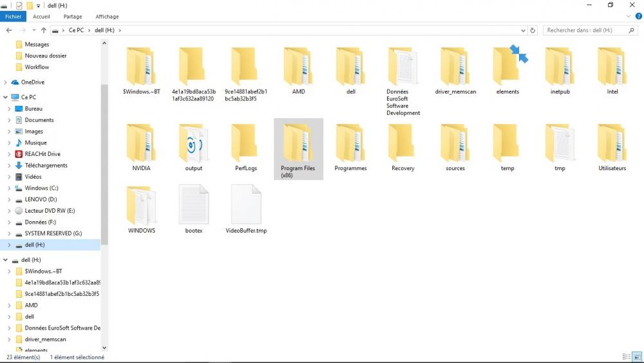The height and width of the screenshot is (363, 644).
Task: Select Documents in the navigation pane
Action: coord(39,120)
